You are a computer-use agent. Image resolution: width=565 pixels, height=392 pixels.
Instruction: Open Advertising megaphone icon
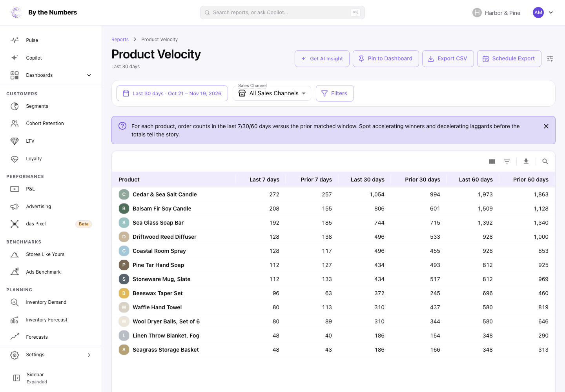pos(15,207)
